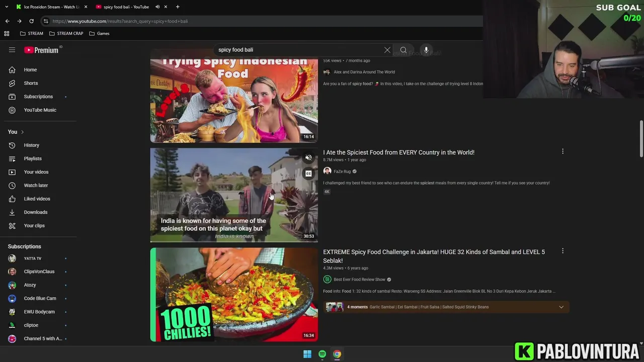644x362 pixels.
Task: Reload the current page
Action: [31, 21]
